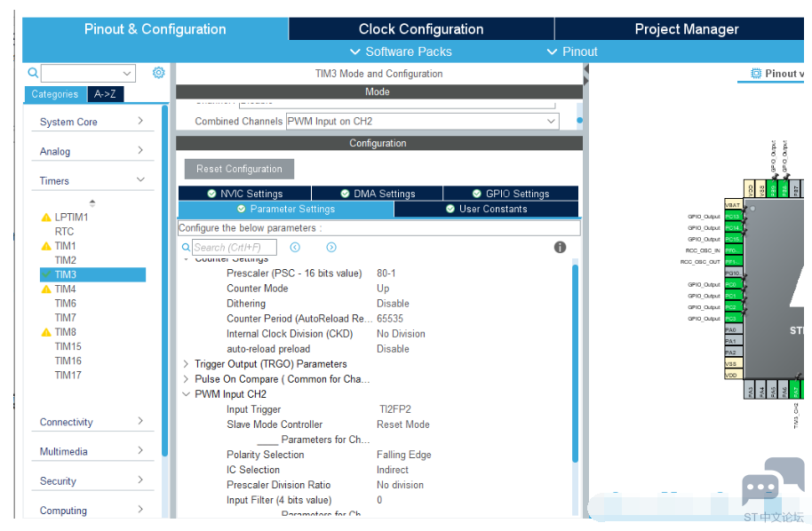812x531 pixels.
Task: Click the LPTIM1 warning icon
Action: click(46, 218)
